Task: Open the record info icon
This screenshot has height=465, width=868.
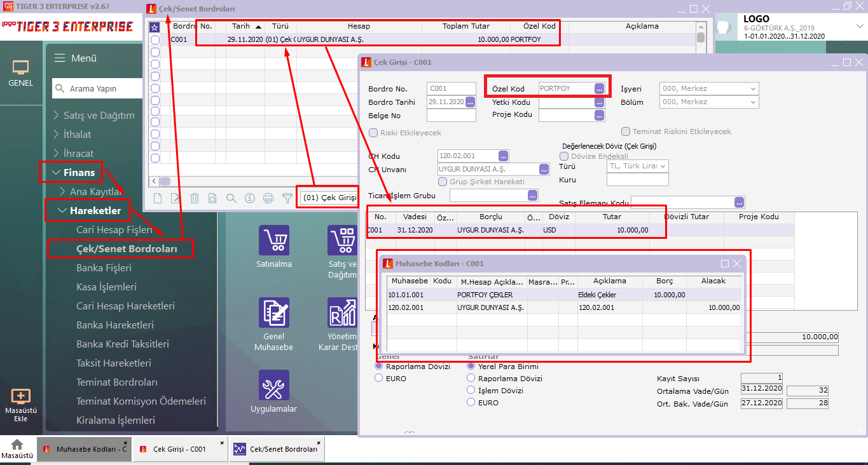Action: coord(250,198)
